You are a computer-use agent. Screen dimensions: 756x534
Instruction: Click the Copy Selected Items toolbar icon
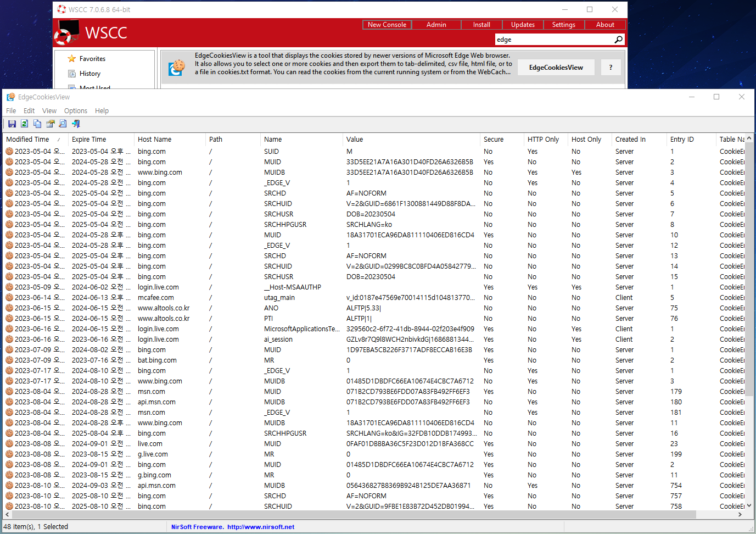coord(37,124)
